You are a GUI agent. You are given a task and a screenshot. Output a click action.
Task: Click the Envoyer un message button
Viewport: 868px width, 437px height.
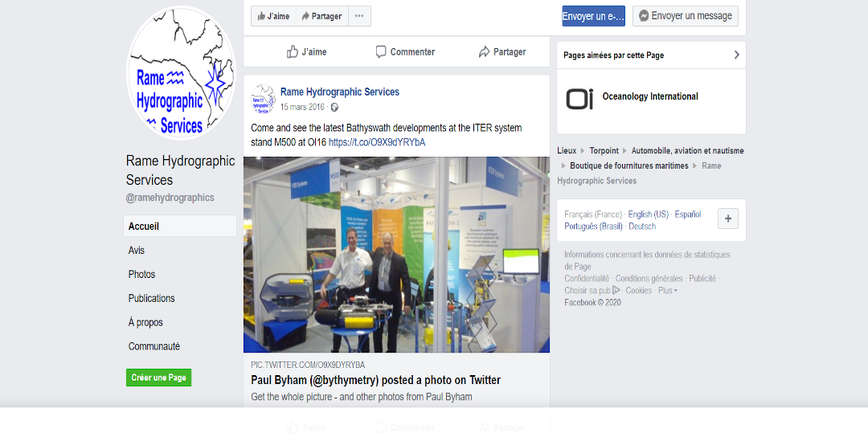(x=686, y=16)
